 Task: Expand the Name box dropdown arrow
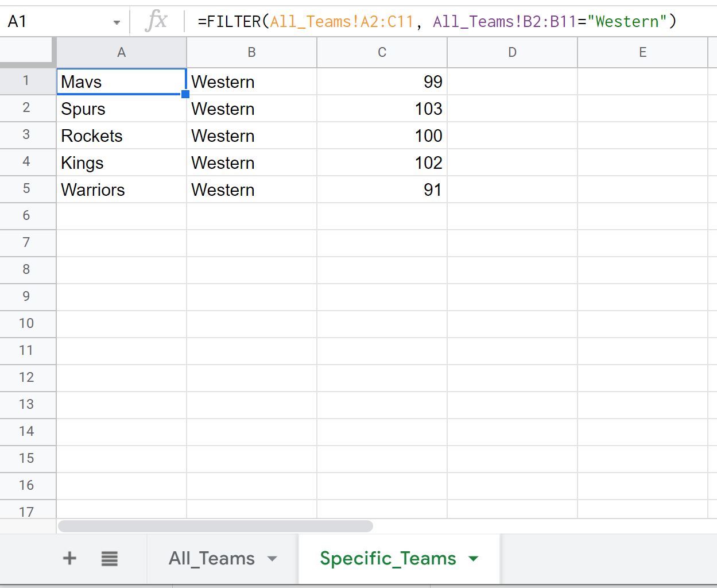pyautogui.click(x=117, y=22)
